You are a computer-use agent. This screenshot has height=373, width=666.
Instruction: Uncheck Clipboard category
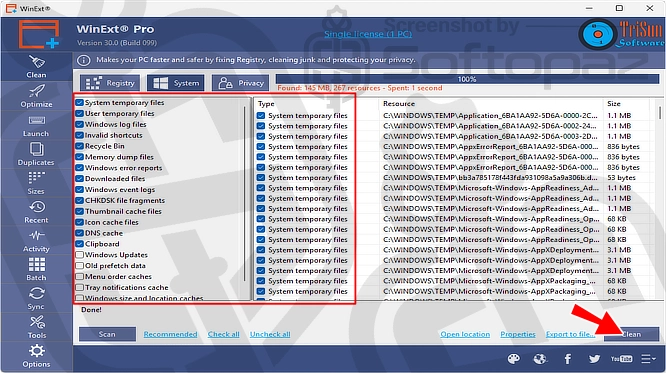pos(79,244)
